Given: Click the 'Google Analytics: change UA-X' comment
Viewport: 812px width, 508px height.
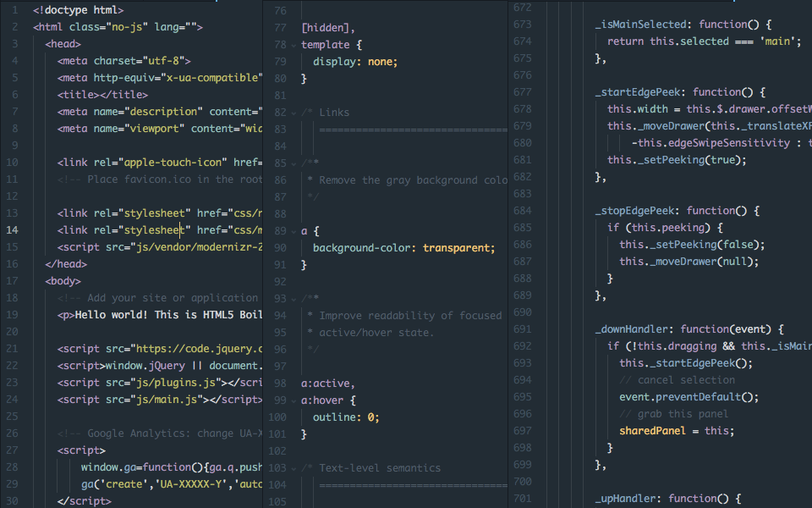Looking at the screenshot, I should click(160, 433).
